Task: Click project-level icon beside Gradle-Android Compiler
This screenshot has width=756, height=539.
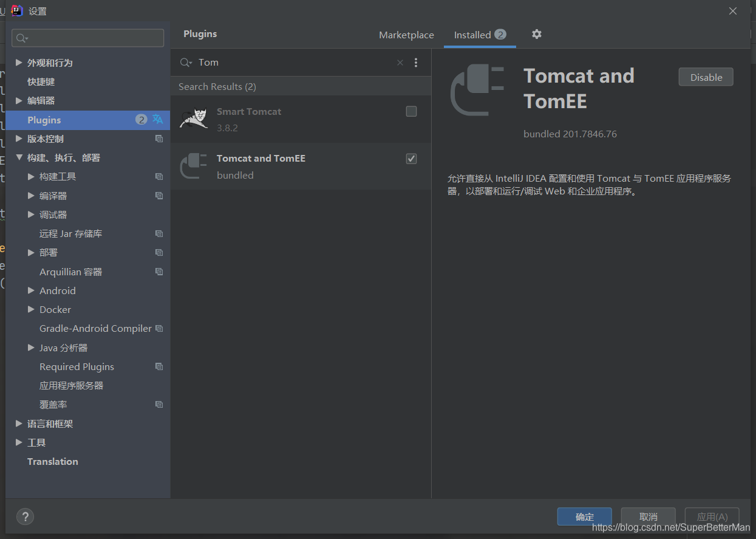Action: (159, 328)
